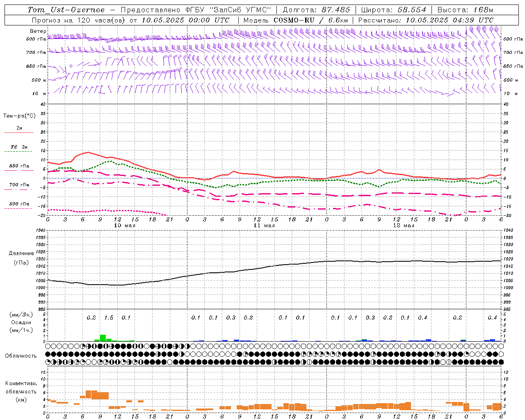
Task: Select the solid red 2м temperature legend entry
Action: coord(19,130)
